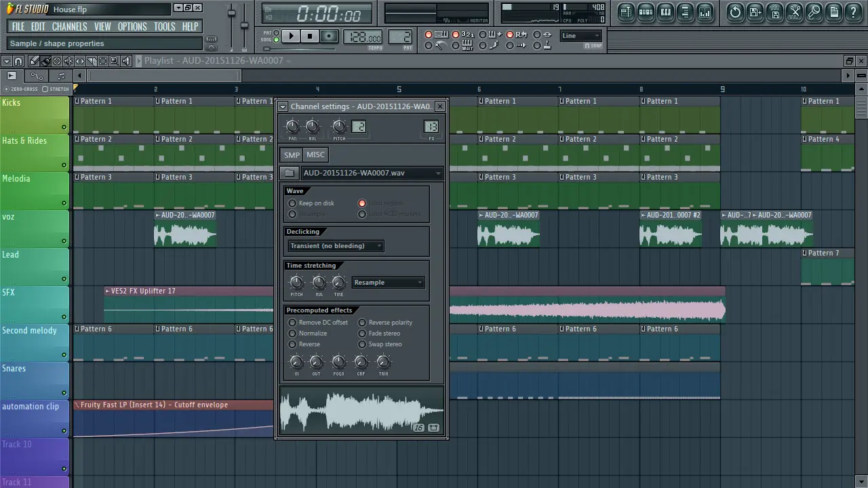Toggle Keep on disk option
The width and height of the screenshot is (868, 488).
292,203
